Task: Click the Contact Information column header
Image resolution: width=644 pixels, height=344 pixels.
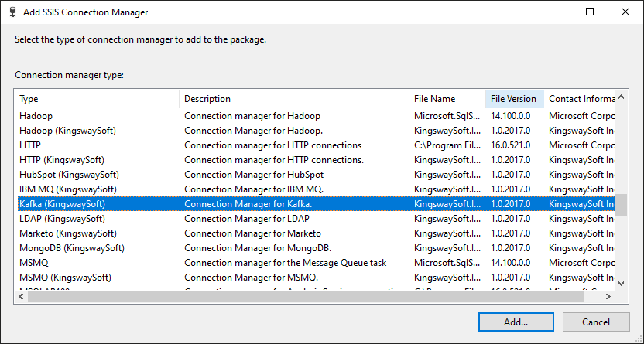Action: click(x=580, y=99)
